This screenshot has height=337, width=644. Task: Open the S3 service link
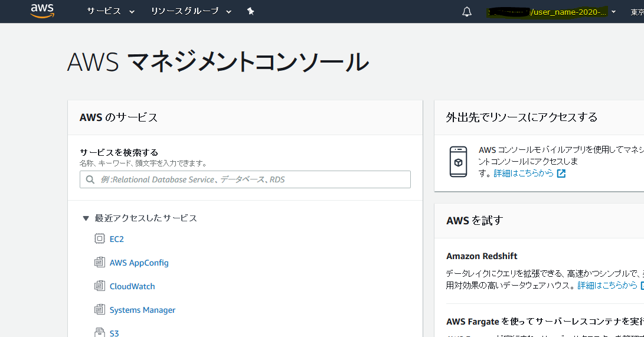tap(114, 333)
